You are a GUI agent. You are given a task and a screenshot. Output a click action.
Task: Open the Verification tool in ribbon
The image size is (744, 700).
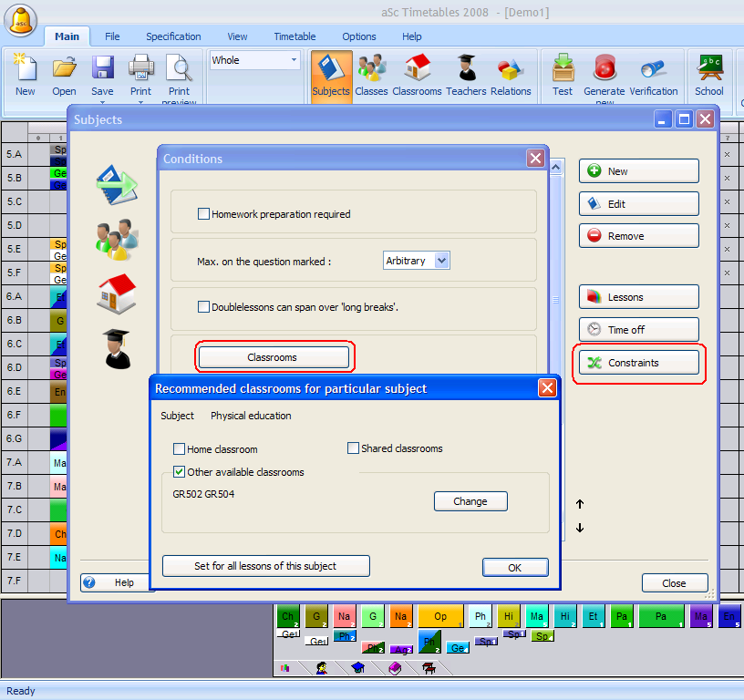click(x=653, y=75)
